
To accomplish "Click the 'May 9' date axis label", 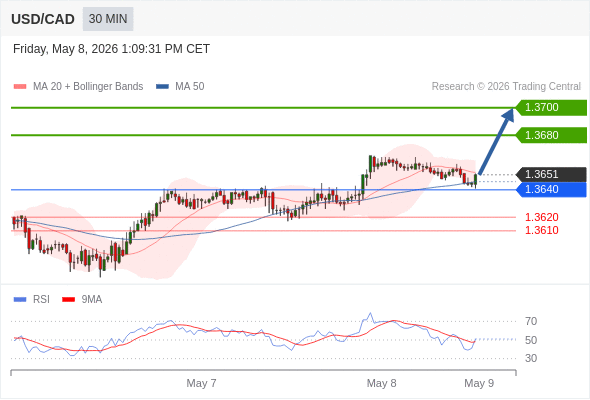I will click(479, 383).
